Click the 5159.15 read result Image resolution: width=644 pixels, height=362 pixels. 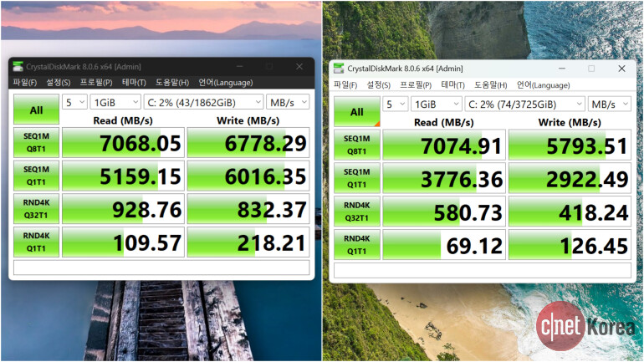(123, 176)
